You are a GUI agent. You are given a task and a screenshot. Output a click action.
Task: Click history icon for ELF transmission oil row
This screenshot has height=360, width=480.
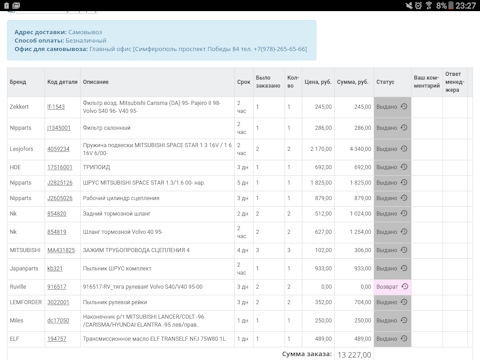point(404,338)
